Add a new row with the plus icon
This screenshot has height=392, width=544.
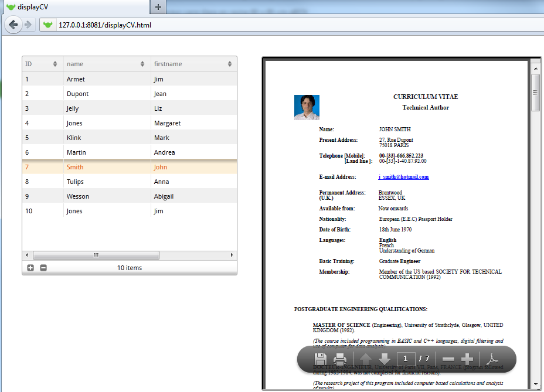tap(30, 268)
